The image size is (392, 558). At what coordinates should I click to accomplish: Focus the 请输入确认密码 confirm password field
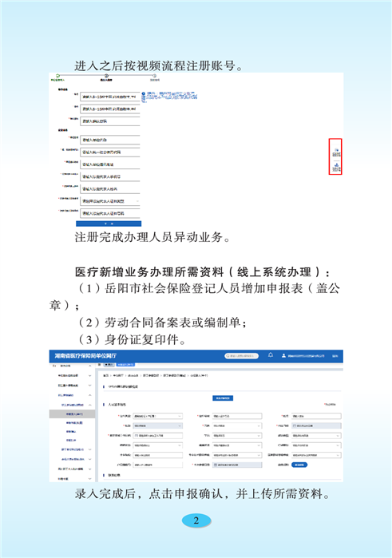click(x=110, y=121)
